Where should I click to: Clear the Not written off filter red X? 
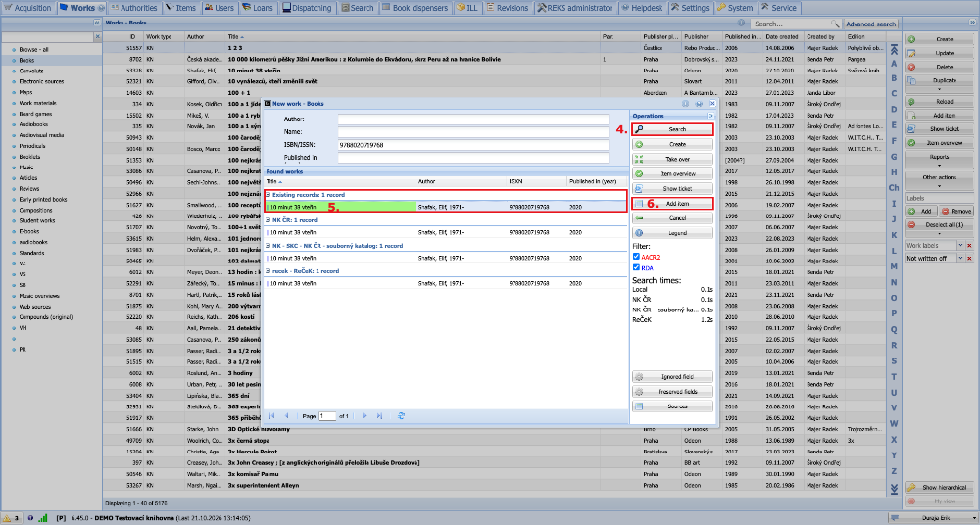click(969, 259)
